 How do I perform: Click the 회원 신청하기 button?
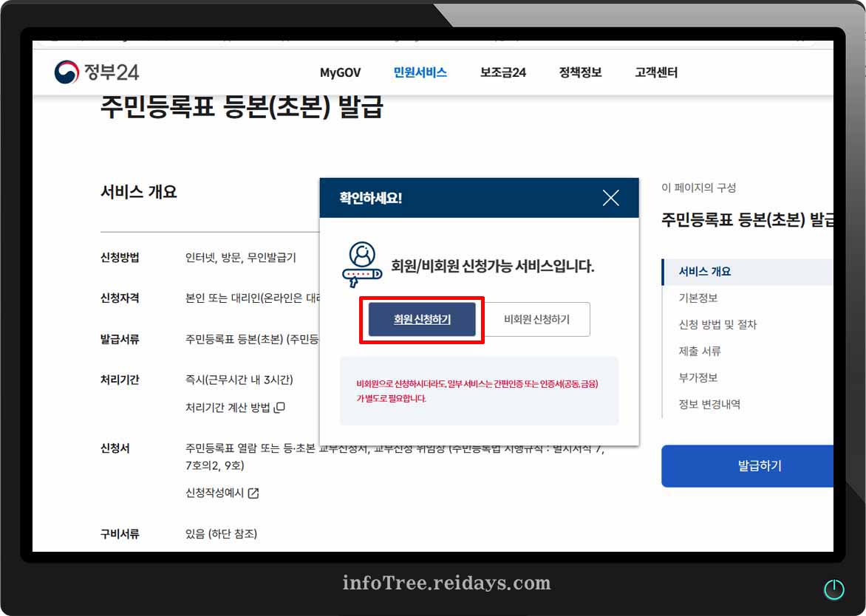pos(421,319)
